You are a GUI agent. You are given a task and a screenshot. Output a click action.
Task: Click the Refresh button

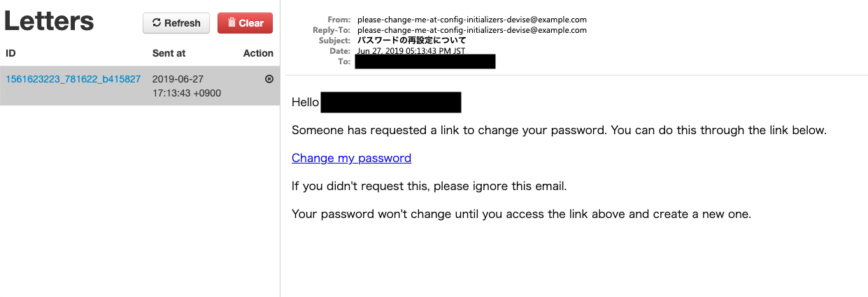[x=176, y=23]
